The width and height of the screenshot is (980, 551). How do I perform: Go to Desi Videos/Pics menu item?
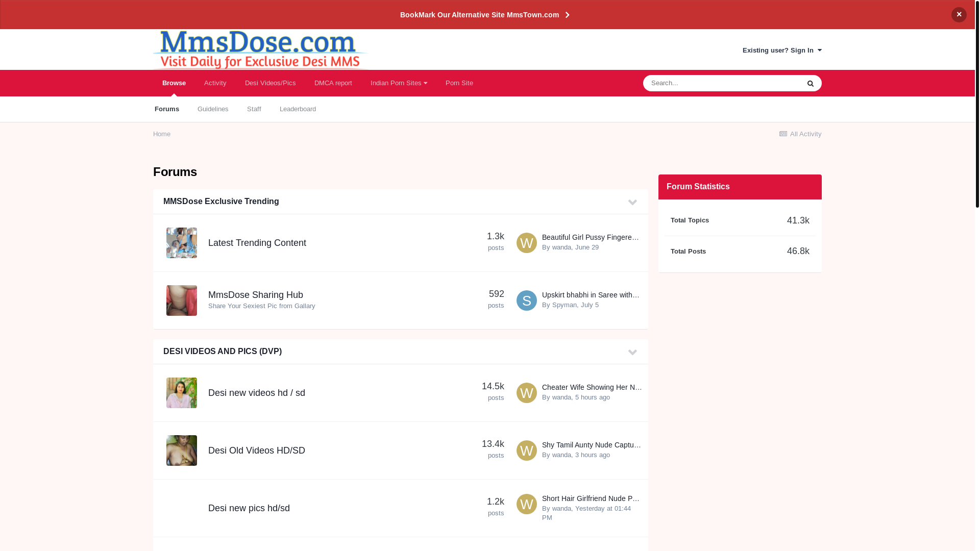270,83
